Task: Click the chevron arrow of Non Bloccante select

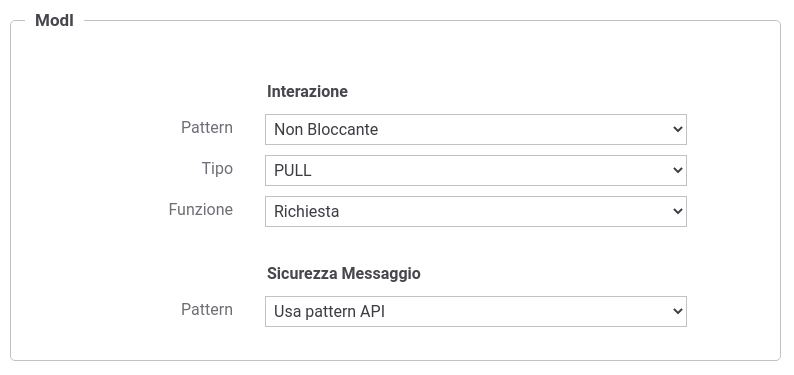Action: coord(678,130)
